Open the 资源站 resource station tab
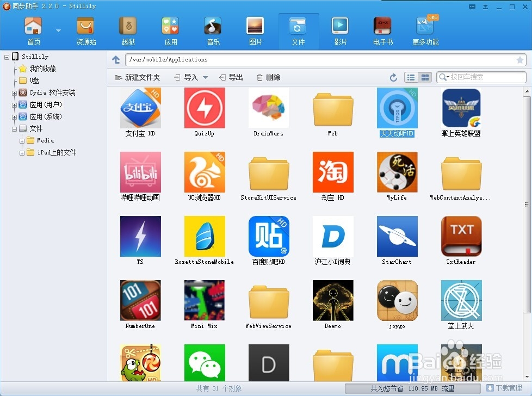Screen dimensions: 532x396 (x=86, y=31)
